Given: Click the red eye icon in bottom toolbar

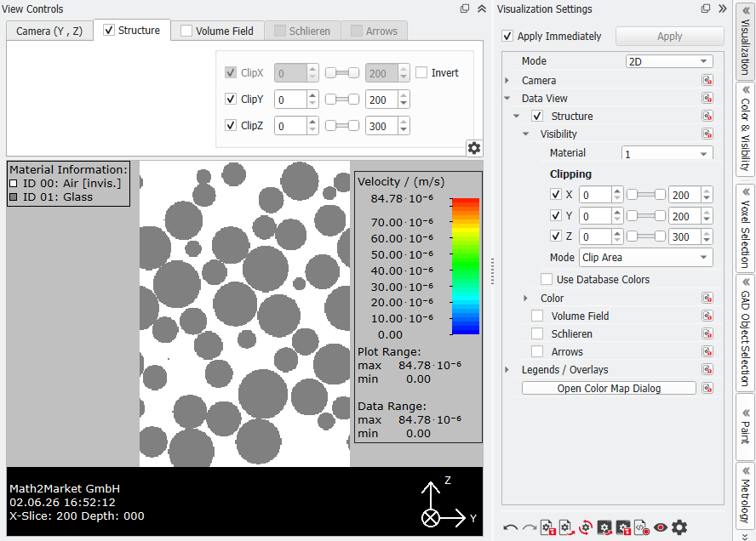Looking at the screenshot, I should tap(661, 528).
